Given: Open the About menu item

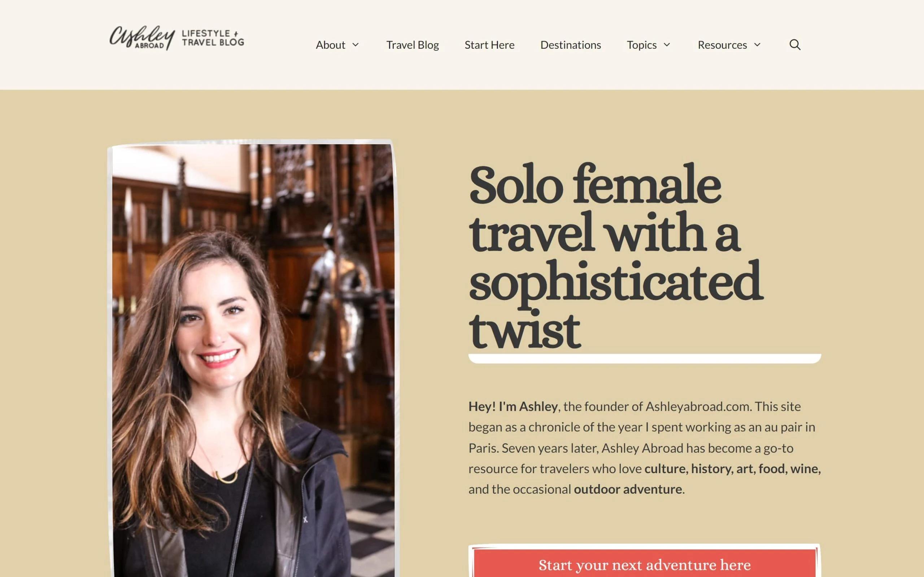Looking at the screenshot, I should (x=330, y=45).
